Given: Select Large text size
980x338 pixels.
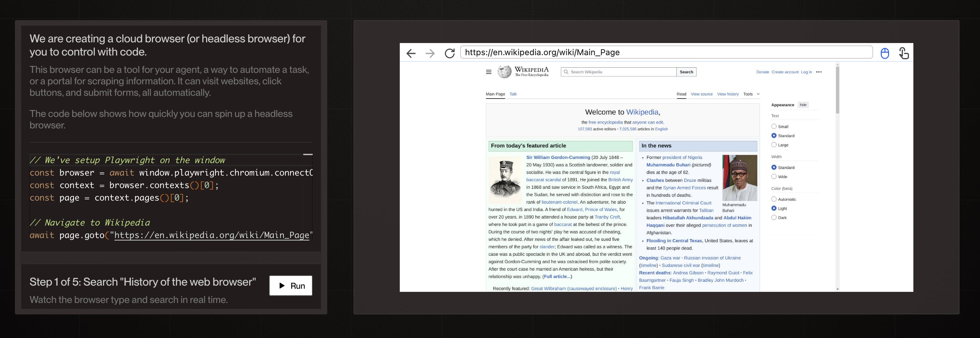Looking at the screenshot, I should click(774, 145).
